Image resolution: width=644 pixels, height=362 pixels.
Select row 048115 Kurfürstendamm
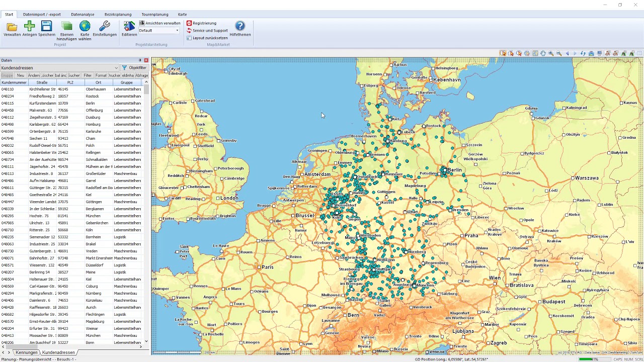[71, 103]
